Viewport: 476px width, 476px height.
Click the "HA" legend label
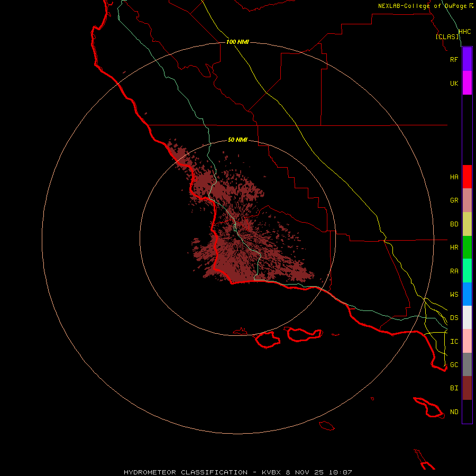coord(454,177)
